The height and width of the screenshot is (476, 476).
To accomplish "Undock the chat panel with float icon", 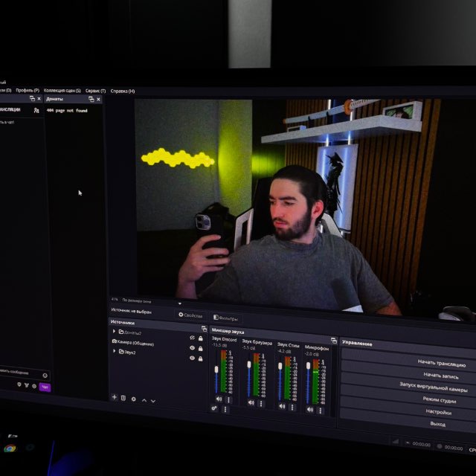I will click(x=32, y=98).
